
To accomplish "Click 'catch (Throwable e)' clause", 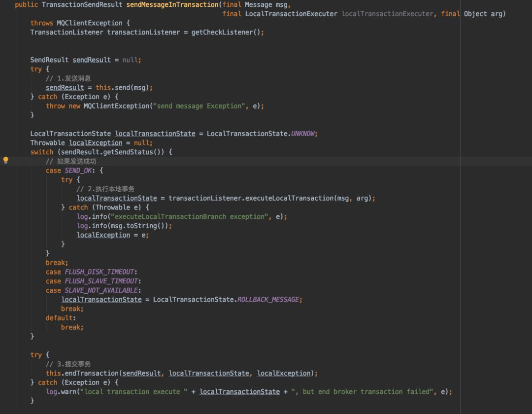I will click(104, 207).
